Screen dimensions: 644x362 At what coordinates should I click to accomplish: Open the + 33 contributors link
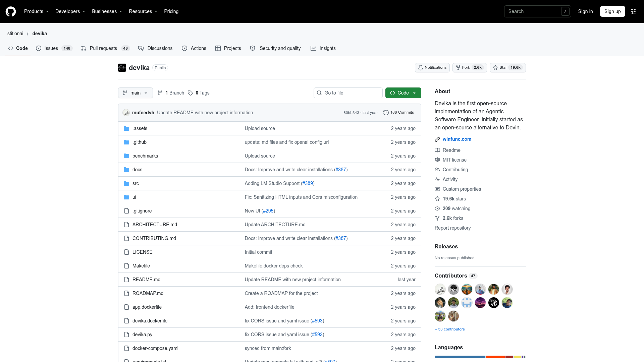tap(450, 329)
